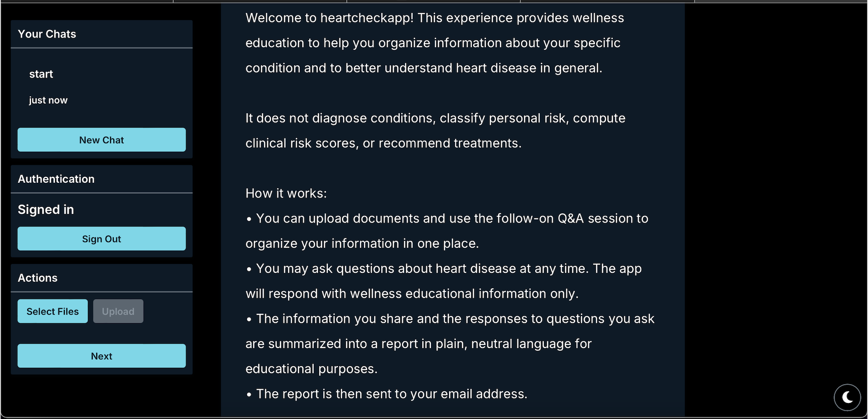Click the Authentication section header

56,179
